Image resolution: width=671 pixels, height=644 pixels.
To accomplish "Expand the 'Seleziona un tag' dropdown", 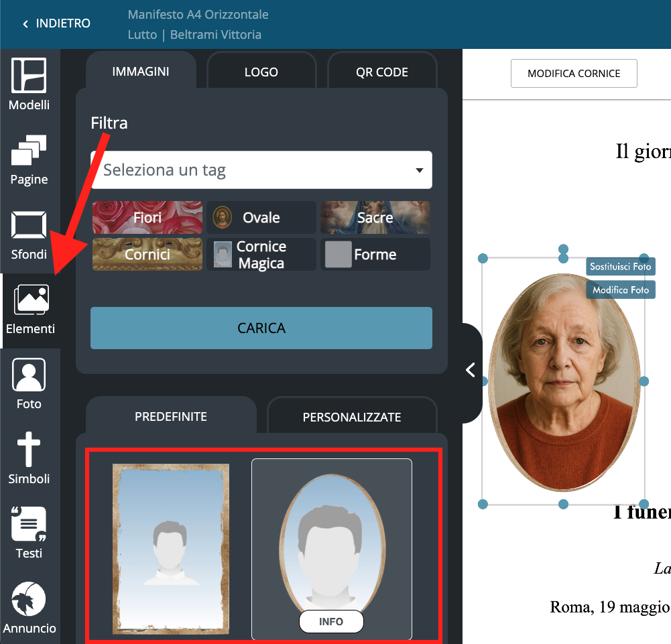I will point(261,170).
